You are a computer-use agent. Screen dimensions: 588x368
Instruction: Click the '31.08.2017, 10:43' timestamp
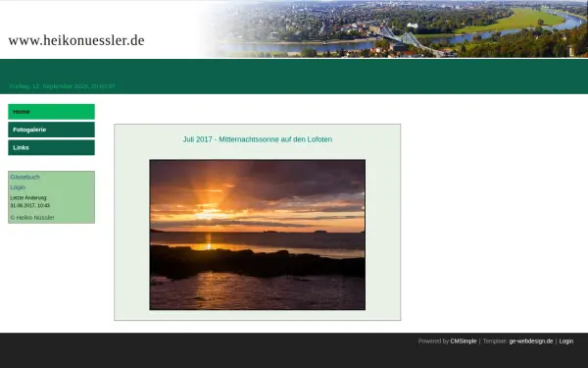(30, 205)
